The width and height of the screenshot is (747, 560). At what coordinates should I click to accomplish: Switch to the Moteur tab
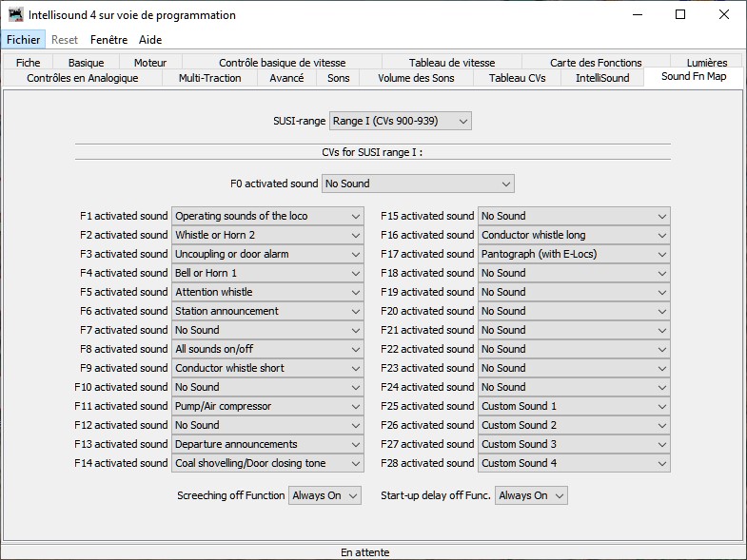pos(150,63)
